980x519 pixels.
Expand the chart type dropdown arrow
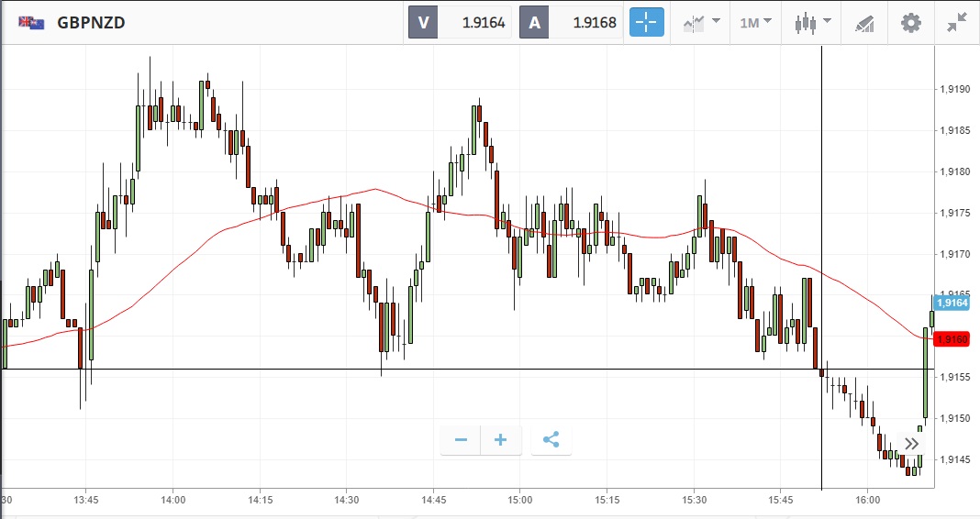[828, 20]
